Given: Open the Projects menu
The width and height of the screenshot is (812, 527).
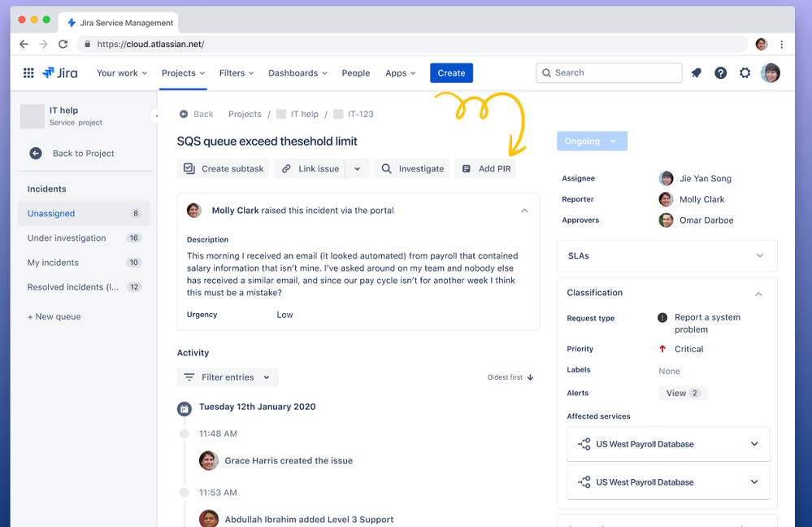Looking at the screenshot, I should pyautogui.click(x=183, y=73).
